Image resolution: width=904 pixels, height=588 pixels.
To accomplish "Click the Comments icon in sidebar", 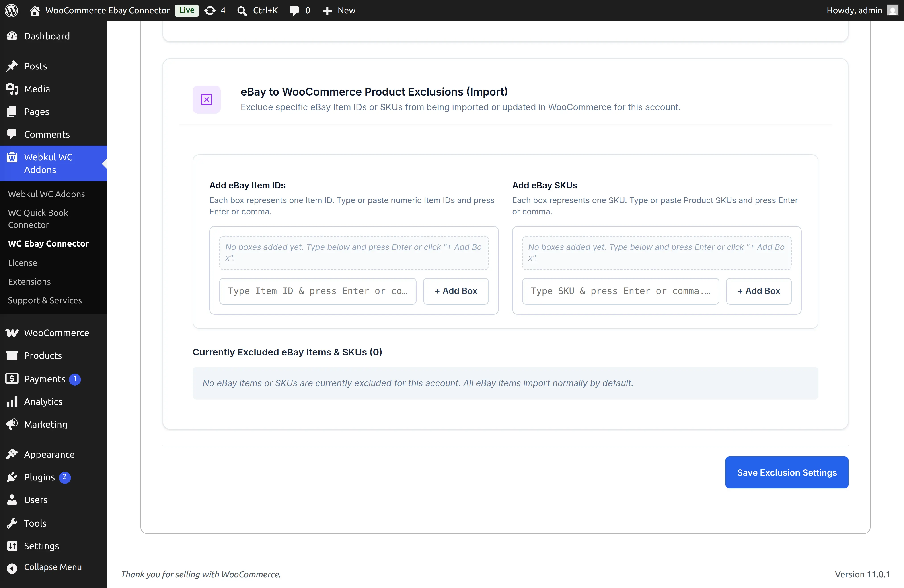I will click(x=12, y=134).
